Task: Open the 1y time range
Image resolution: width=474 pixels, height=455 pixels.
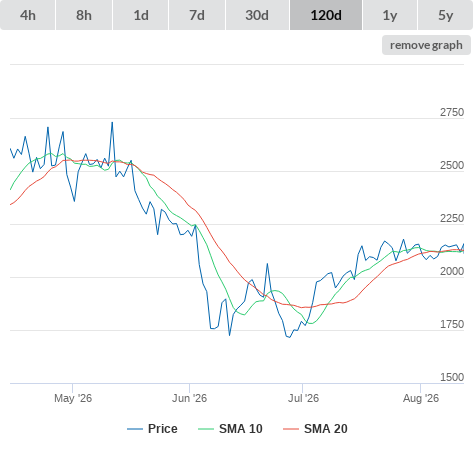Action: tap(390, 15)
